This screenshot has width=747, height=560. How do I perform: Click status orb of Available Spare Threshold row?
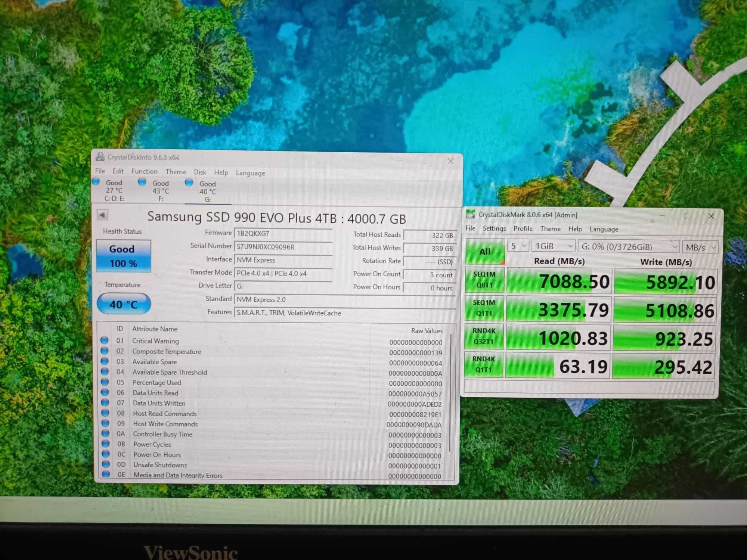[x=105, y=372]
